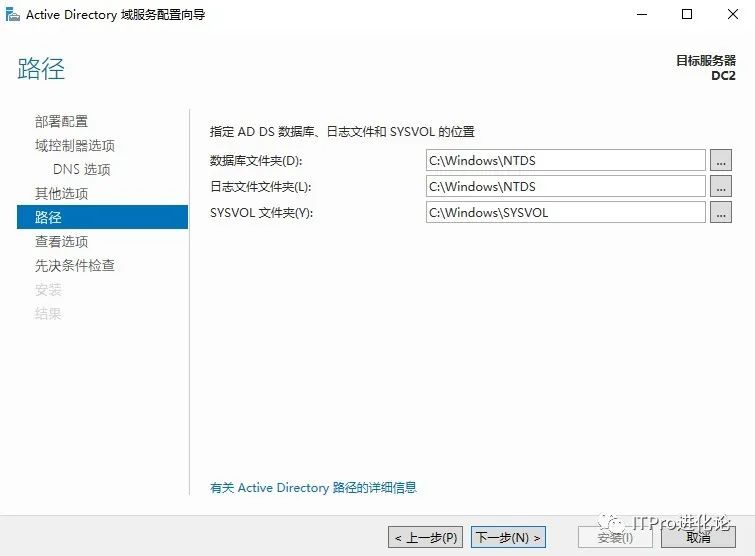Click 上一步(P) button
Screen dimensions: 755x556
click(x=426, y=537)
